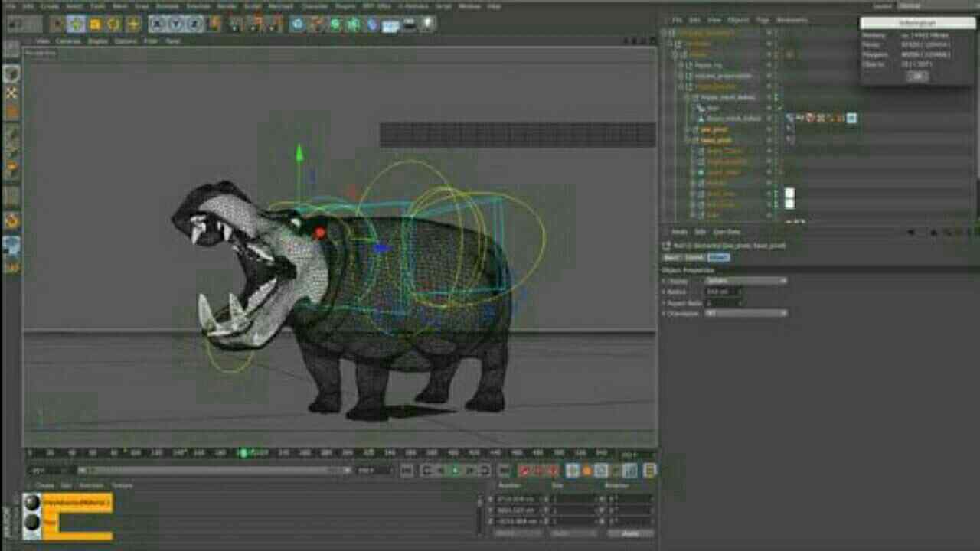This screenshot has width=980, height=551.
Task: Open the Display dropdown in Object Properties
Action: tap(746, 281)
